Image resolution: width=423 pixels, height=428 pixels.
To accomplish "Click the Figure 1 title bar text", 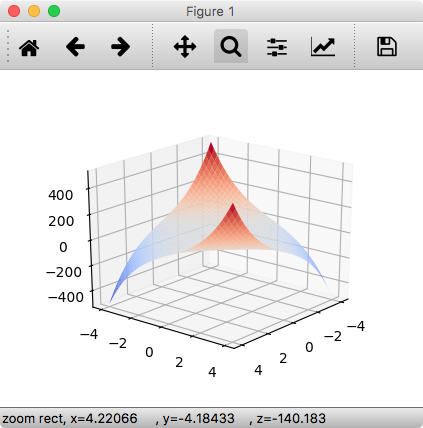I will [210, 11].
